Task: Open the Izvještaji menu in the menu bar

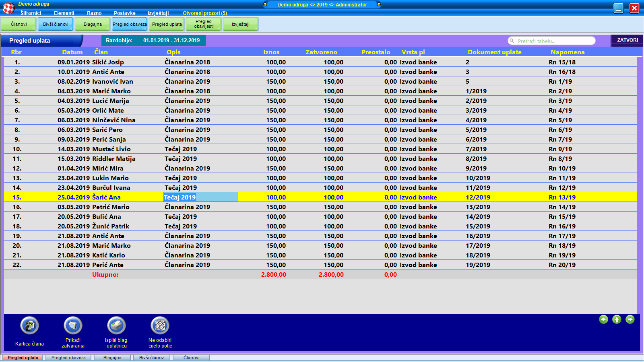Action: click(158, 13)
